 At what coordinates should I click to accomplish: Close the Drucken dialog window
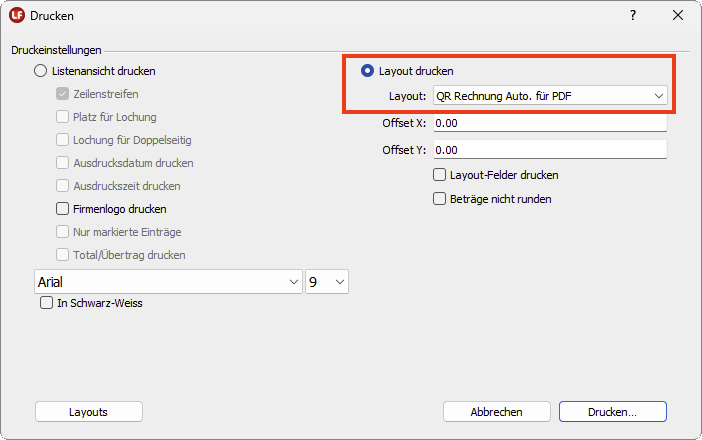pos(678,16)
